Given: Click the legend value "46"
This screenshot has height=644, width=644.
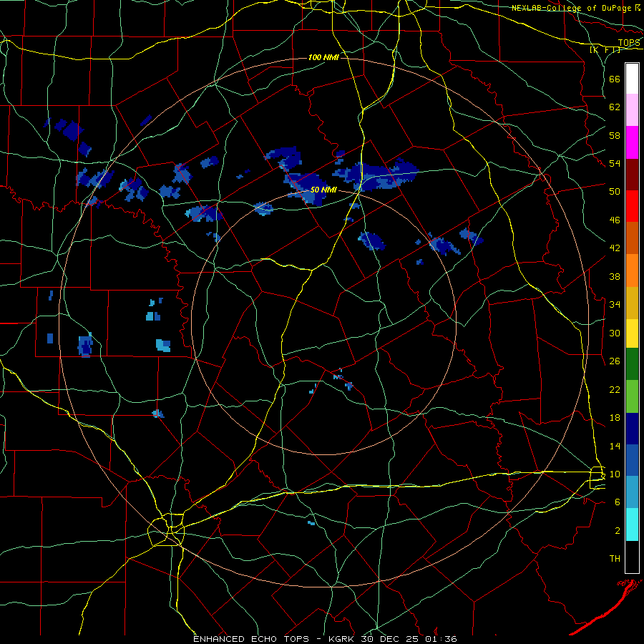Looking at the screenshot, I should [x=615, y=220].
